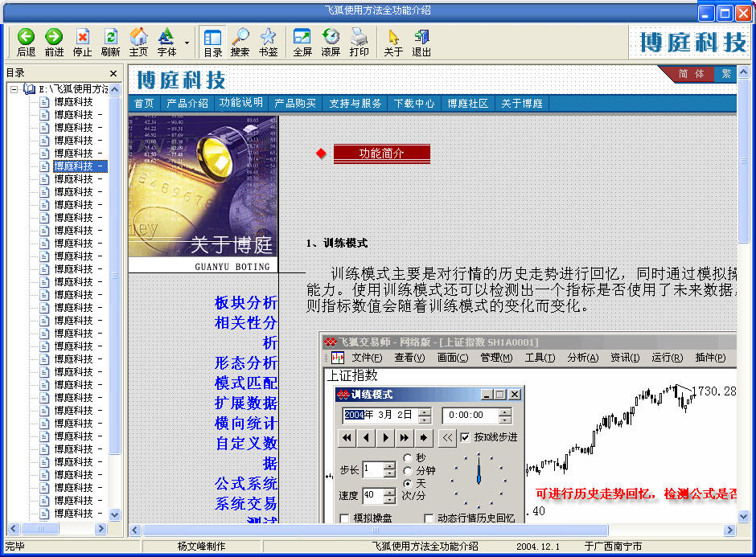
Task: Enable the 动态行情历史回忆 checkbox
Action: click(429, 518)
